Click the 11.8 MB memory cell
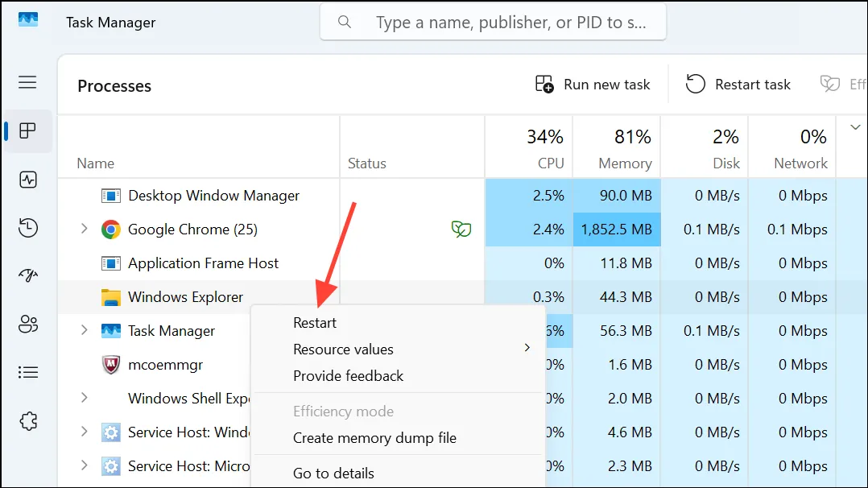Image resolution: width=868 pixels, height=488 pixels. tap(617, 263)
